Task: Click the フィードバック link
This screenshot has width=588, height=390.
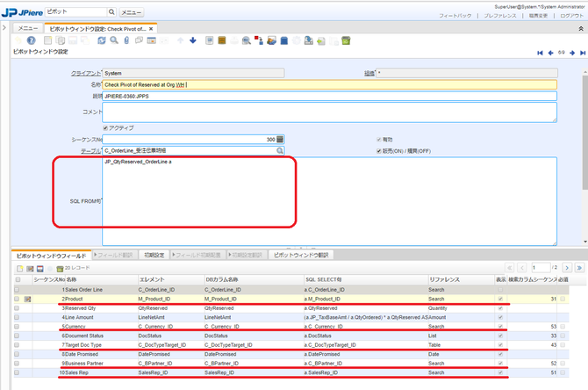Action: (x=455, y=16)
